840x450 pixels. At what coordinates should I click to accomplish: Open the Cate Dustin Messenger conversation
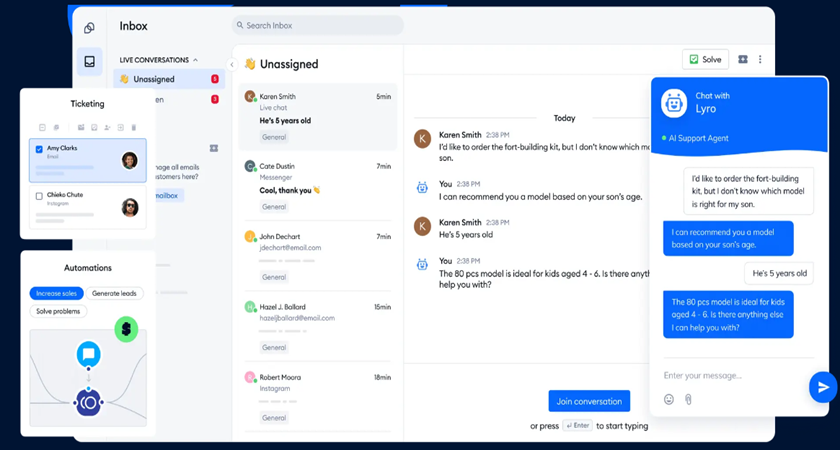pos(318,186)
